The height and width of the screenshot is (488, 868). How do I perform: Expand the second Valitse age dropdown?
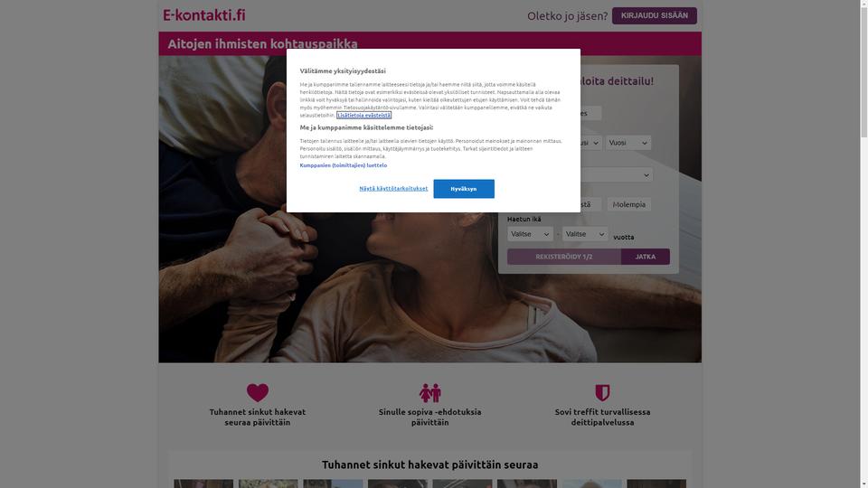[x=585, y=234]
